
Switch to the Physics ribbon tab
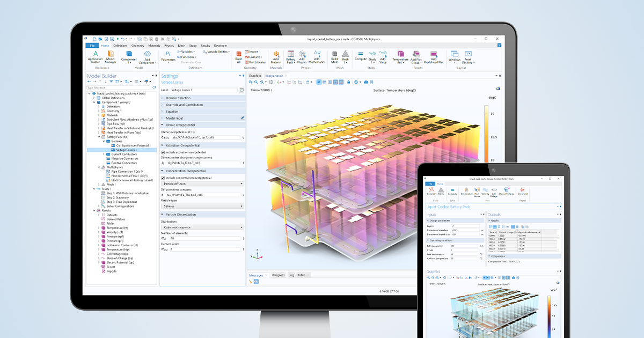click(169, 46)
